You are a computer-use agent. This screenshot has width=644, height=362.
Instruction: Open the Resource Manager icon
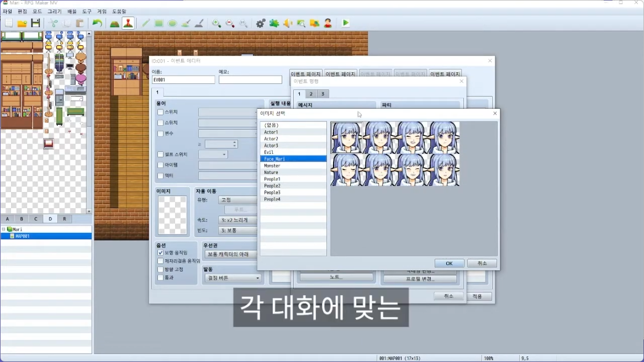(x=315, y=23)
